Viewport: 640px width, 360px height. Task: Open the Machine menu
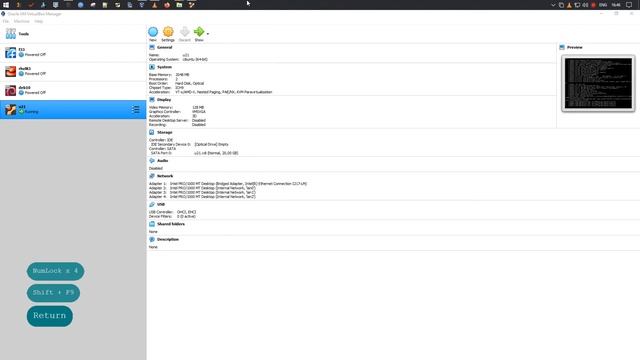(x=22, y=21)
